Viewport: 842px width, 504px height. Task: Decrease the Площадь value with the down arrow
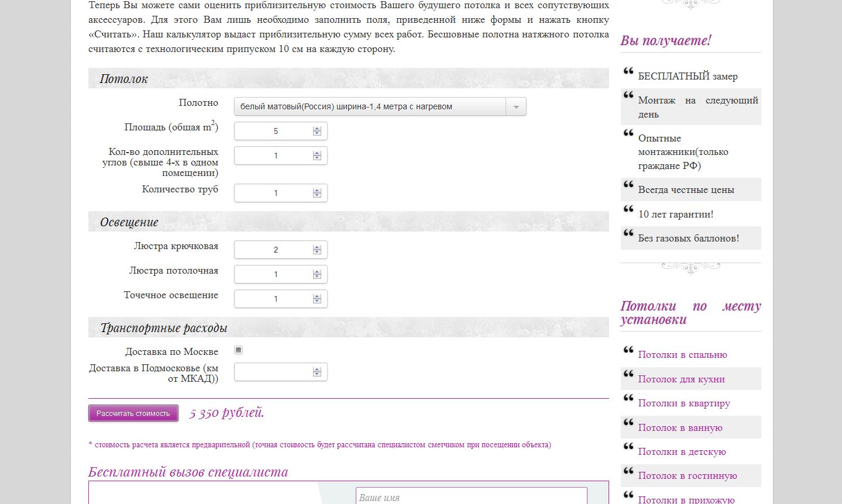(x=317, y=133)
